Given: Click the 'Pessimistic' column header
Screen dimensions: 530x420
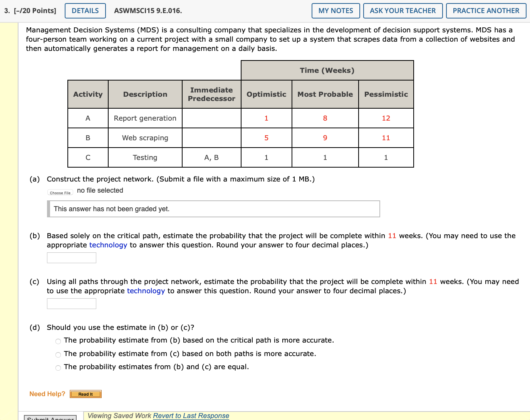Looking at the screenshot, I should pyautogui.click(x=386, y=94).
